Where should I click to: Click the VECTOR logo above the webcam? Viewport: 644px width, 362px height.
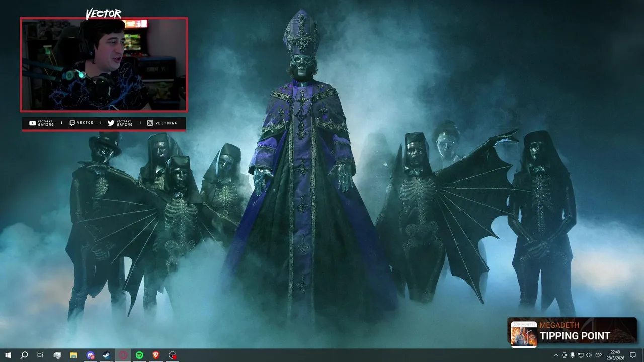[103, 14]
